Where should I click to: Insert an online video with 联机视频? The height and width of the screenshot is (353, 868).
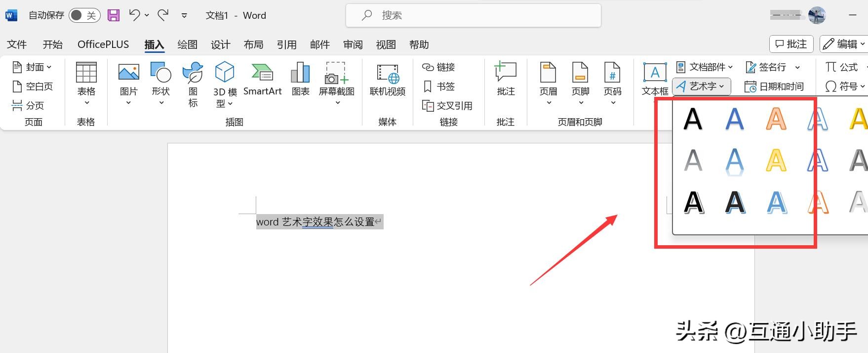point(387,79)
